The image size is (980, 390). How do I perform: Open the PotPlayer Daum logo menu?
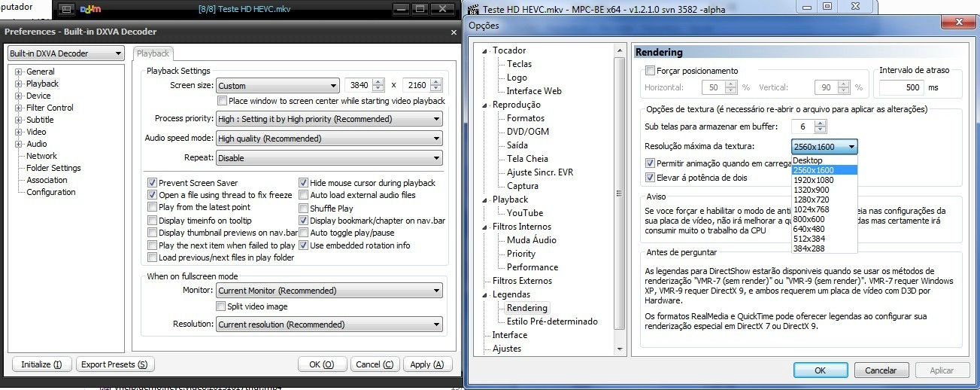[x=90, y=9]
